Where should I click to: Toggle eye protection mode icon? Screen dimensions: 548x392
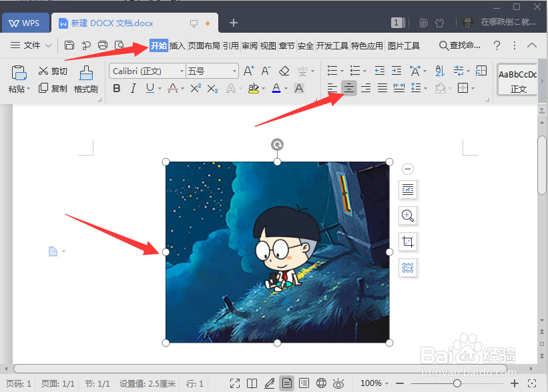click(338, 383)
